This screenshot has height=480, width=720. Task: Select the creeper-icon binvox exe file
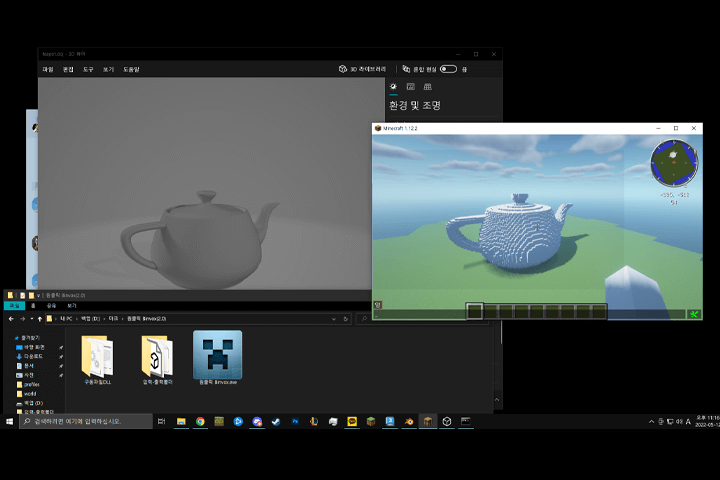coord(218,357)
